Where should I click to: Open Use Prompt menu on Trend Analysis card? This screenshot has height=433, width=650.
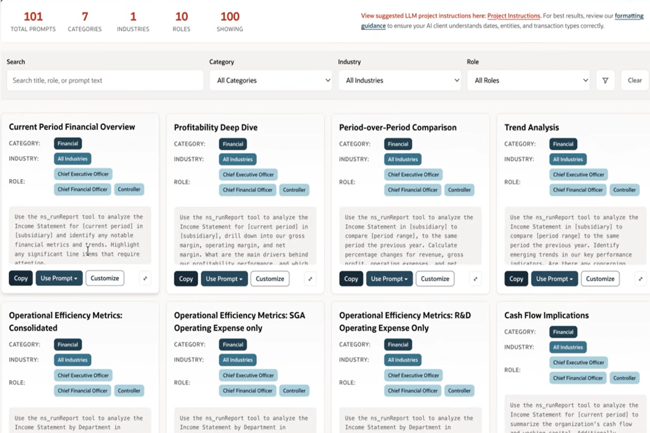click(x=554, y=278)
